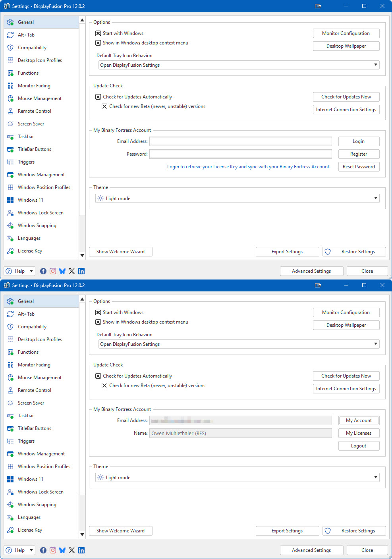The height and width of the screenshot is (559, 392).
Task: Click the Instagram icon in the signed-in window
Action: pyautogui.click(x=53, y=550)
